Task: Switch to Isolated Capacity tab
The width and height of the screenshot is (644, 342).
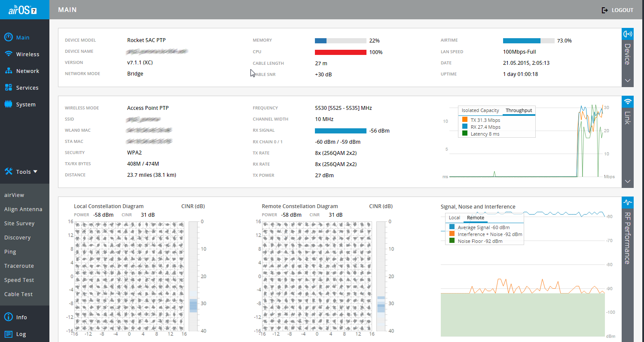Action: click(480, 111)
